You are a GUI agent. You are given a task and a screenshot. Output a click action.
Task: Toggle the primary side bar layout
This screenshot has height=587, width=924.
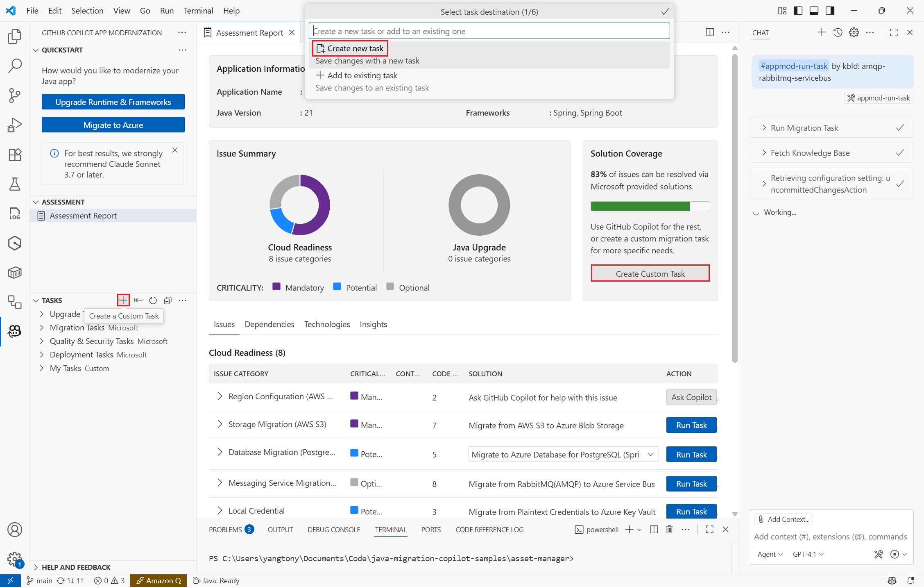pos(798,11)
